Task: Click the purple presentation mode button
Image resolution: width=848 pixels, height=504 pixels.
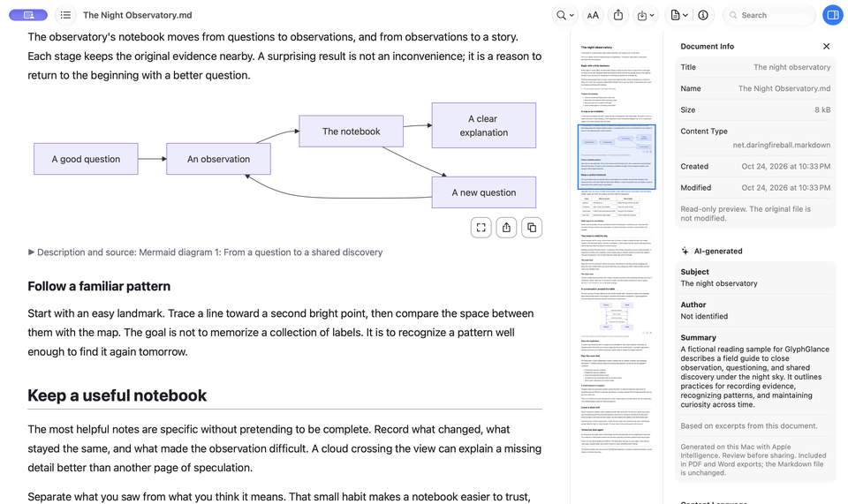Action: pos(28,15)
